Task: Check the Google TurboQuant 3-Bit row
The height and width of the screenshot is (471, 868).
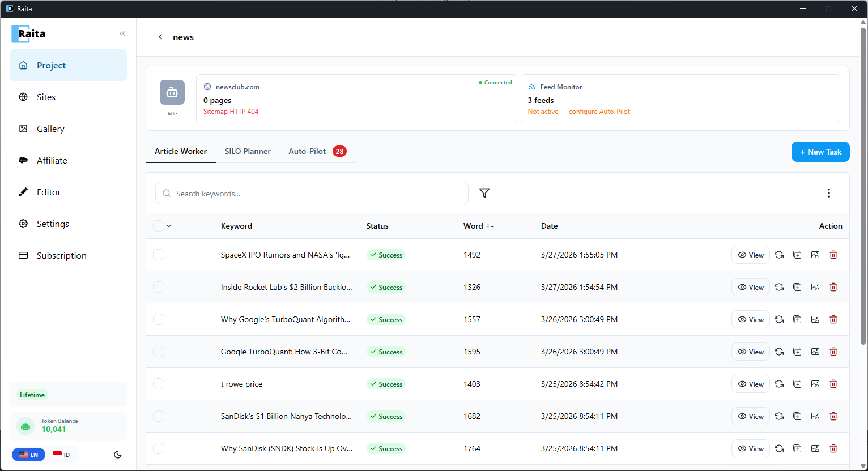Action: click(x=159, y=352)
